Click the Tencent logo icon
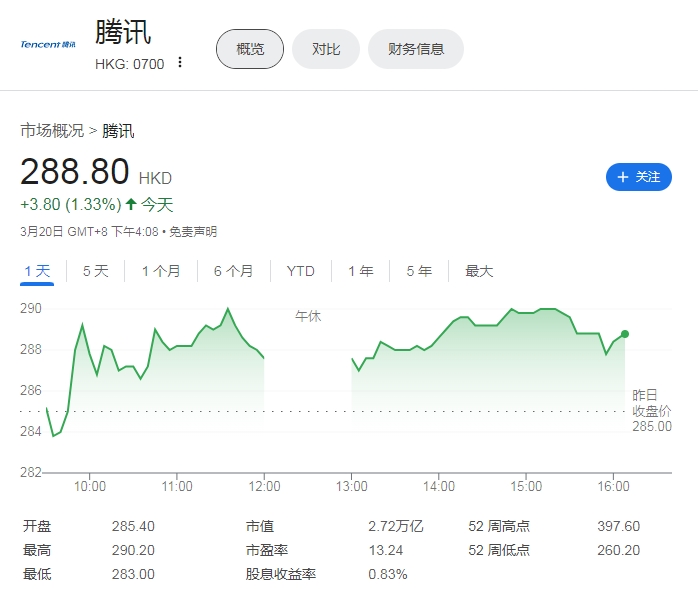Viewport: 698px width, 589px height. click(48, 44)
